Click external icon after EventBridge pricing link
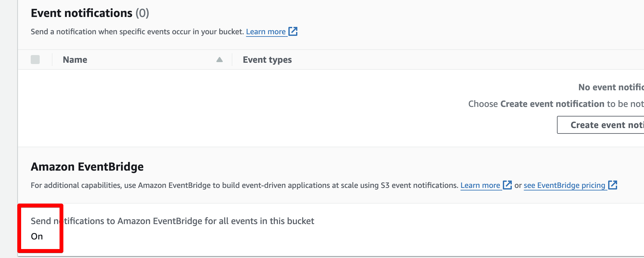Viewport: 644px width, 258px height. (613, 185)
